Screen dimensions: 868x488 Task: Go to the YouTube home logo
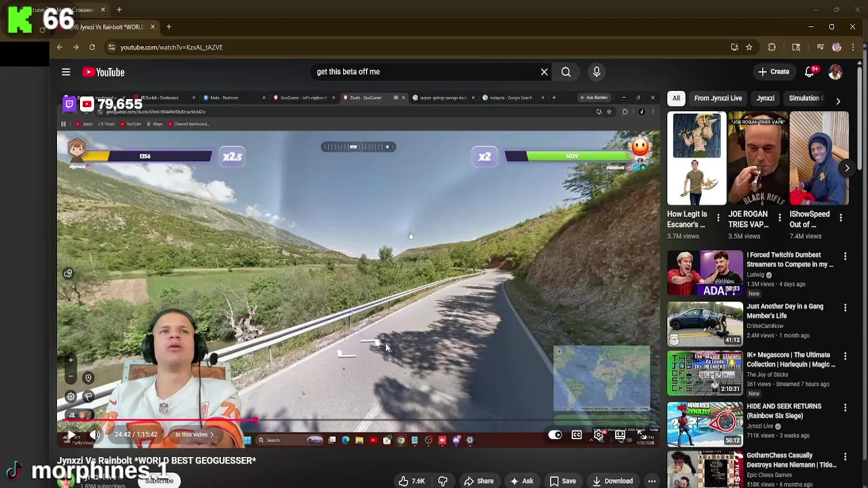point(104,72)
